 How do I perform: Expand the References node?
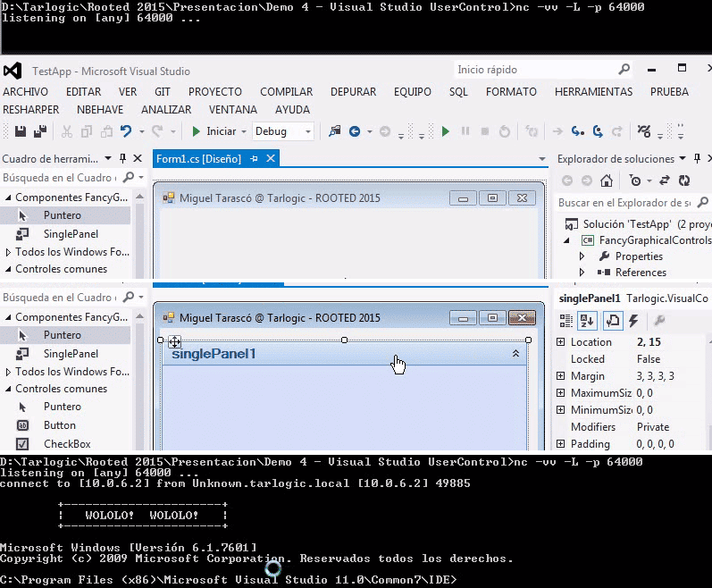point(582,273)
